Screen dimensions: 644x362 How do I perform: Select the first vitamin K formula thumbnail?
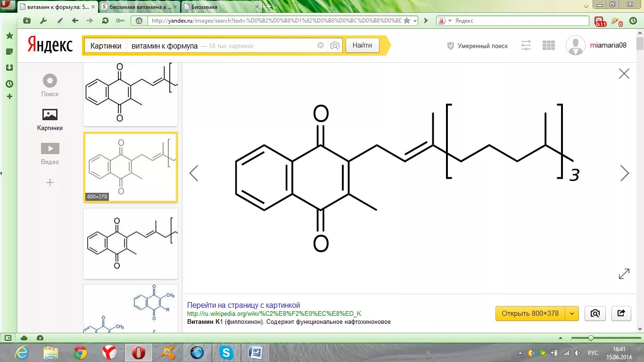[131, 94]
